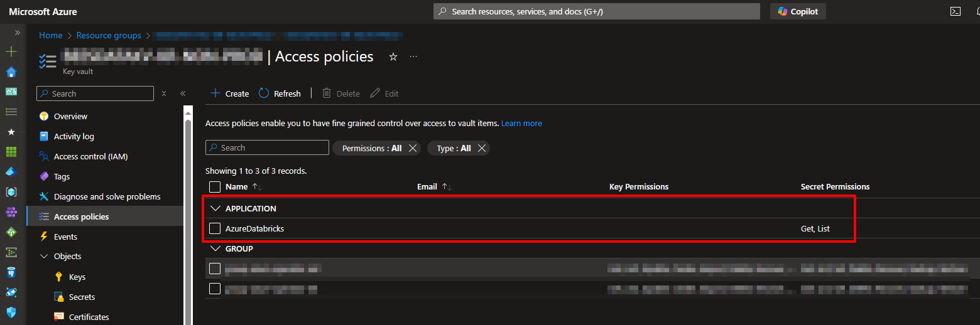Sort by Name column arrows
Viewport: 980px width, 325px height.
coord(257,187)
